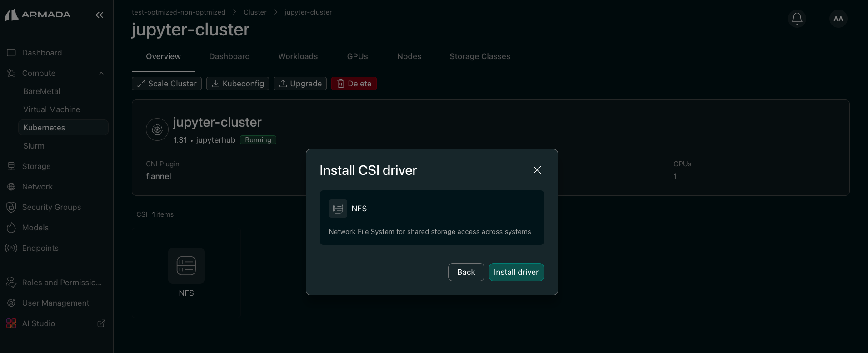Open the Storage menu item
This screenshot has width=868, height=353.
[36, 166]
